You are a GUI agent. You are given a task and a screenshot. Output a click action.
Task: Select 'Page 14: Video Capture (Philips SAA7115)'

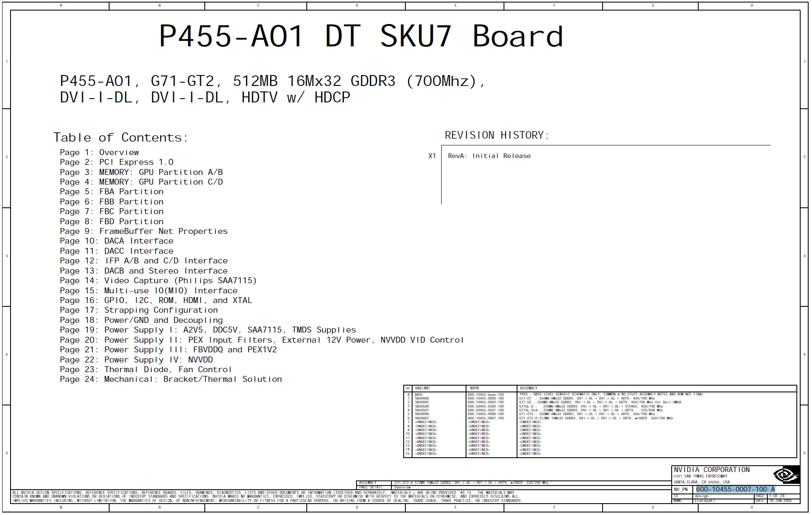coord(158,281)
